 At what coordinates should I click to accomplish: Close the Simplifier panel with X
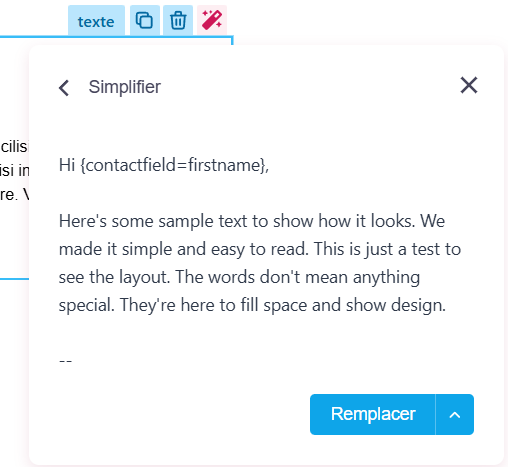click(x=469, y=85)
